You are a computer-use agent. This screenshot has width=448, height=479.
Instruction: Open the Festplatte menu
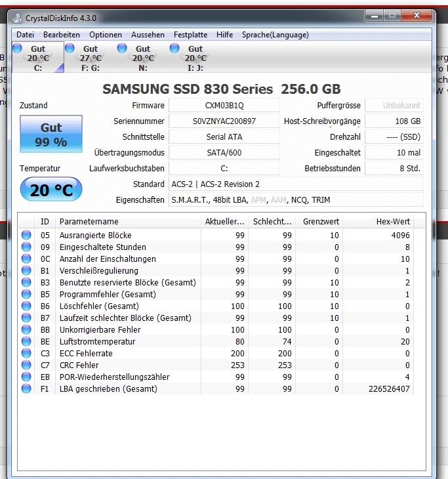(191, 35)
